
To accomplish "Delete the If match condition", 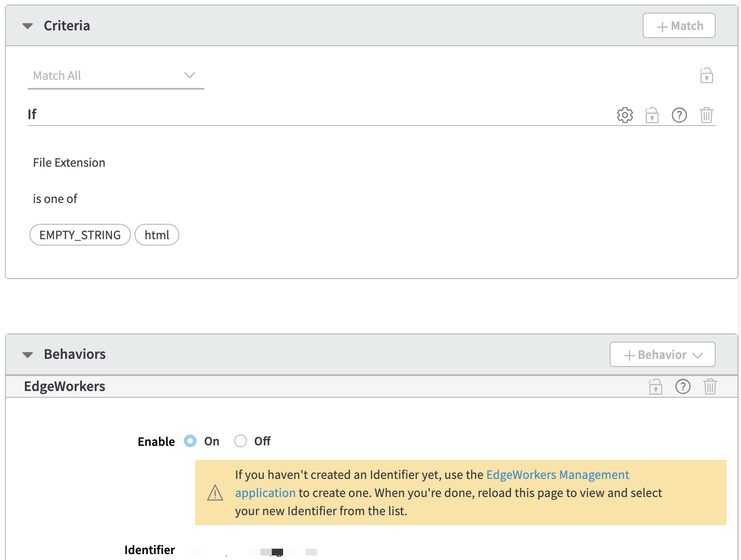I will coord(706,115).
